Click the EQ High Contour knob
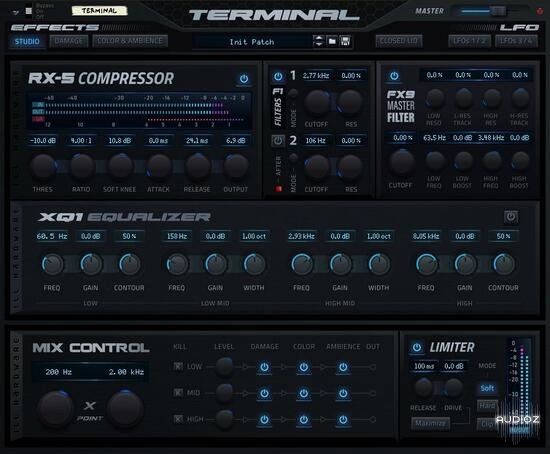550x454 pixels. (x=504, y=264)
